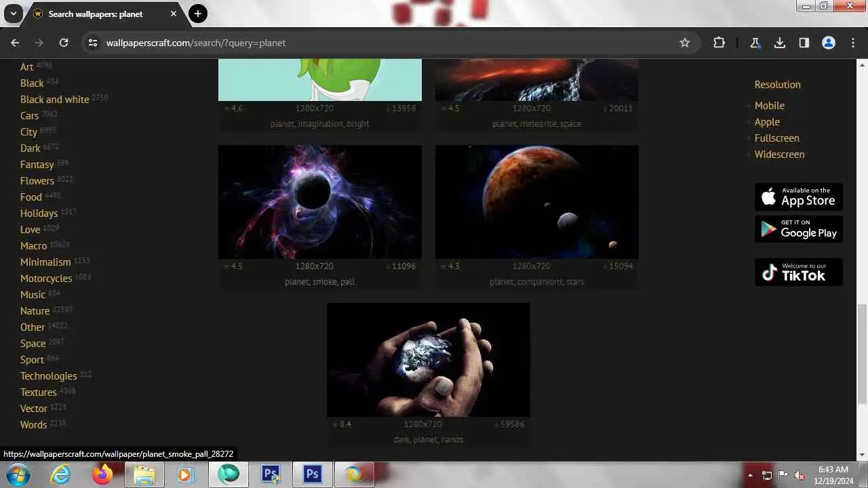Image resolution: width=868 pixels, height=488 pixels.
Task: Open the planet smoke pall wallpaper thumbnail
Action: pos(320,201)
